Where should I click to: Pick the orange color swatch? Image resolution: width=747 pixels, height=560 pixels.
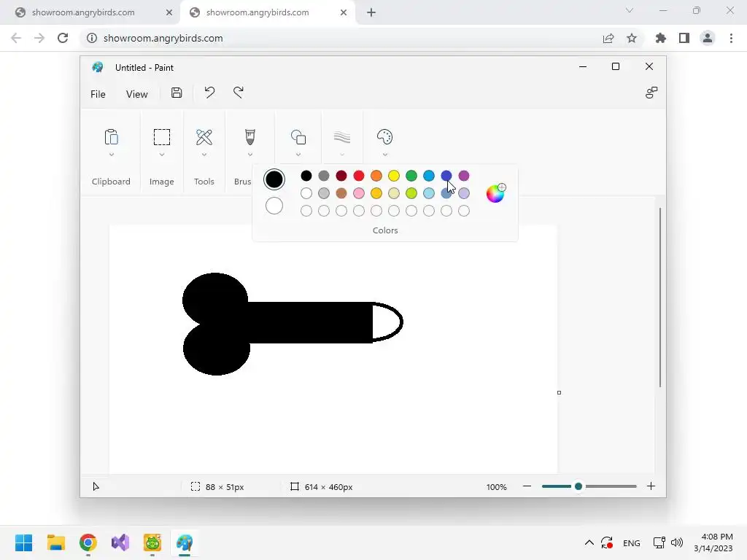376,176
